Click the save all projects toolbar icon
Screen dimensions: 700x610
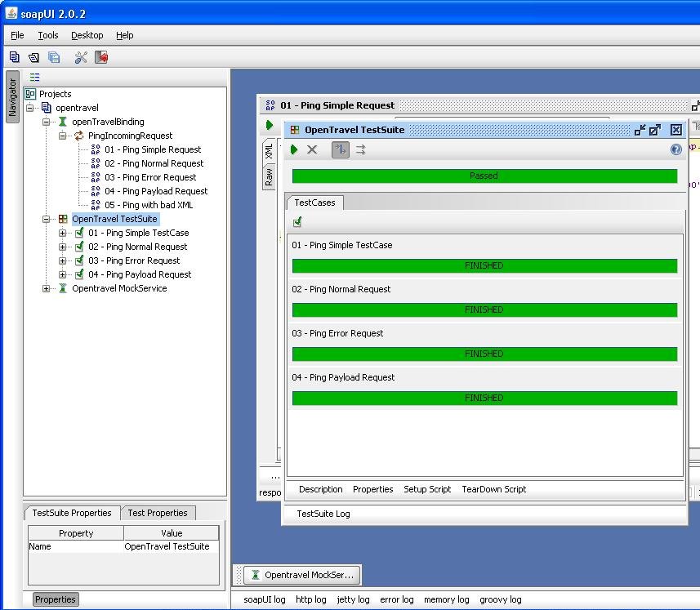(x=54, y=57)
